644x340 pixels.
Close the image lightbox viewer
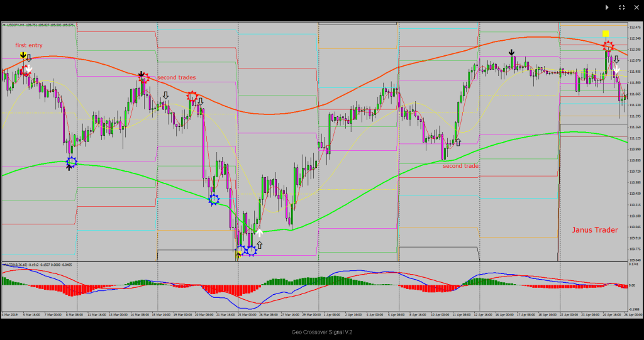tap(636, 8)
